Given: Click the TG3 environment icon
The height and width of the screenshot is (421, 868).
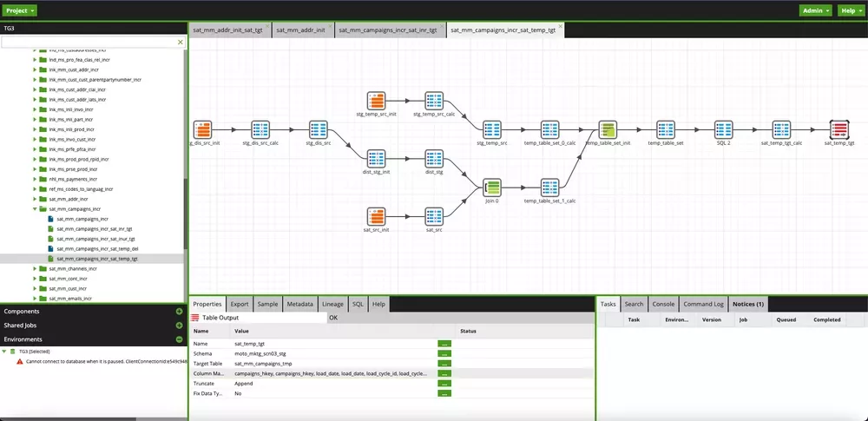Looking at the screenshot, I should coord(13,352).
